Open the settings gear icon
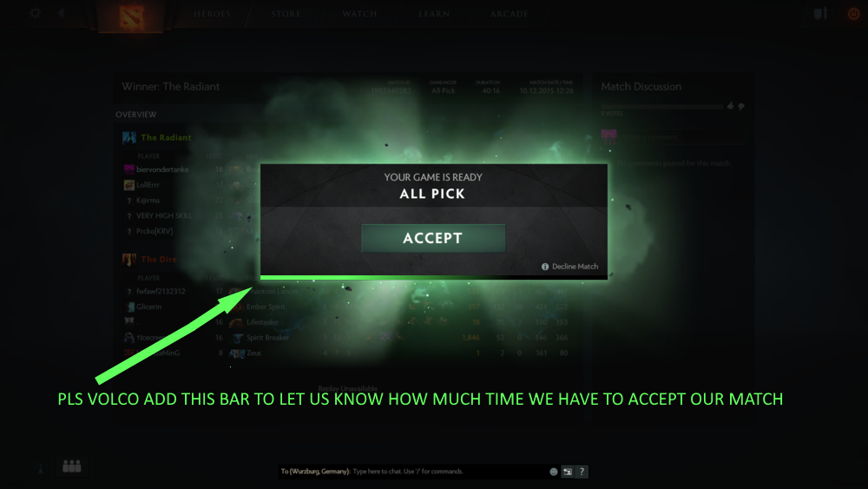 pyautogui.click(x=36, y=13)
